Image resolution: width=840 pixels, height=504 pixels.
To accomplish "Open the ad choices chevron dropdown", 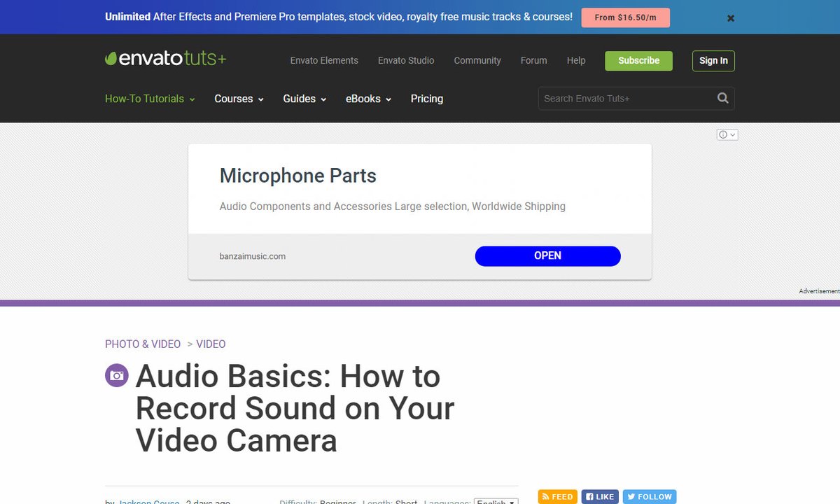I will point(731,134).
